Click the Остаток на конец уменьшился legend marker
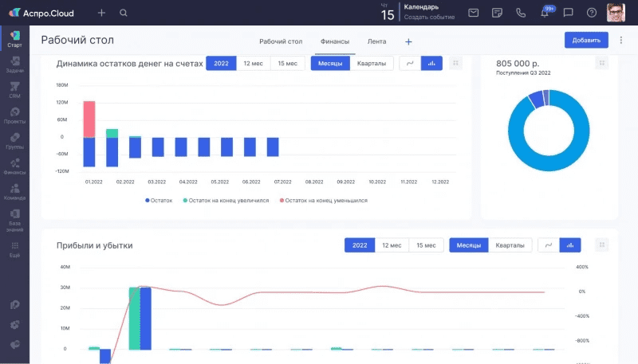The width and height of the screenshot is (638, 364). (281, 201)
